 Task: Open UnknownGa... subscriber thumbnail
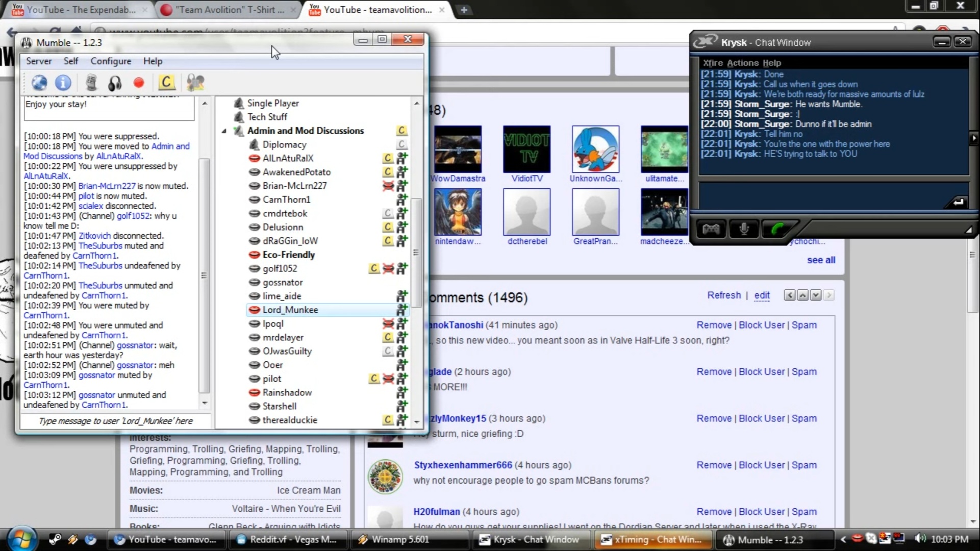[596, 149]
